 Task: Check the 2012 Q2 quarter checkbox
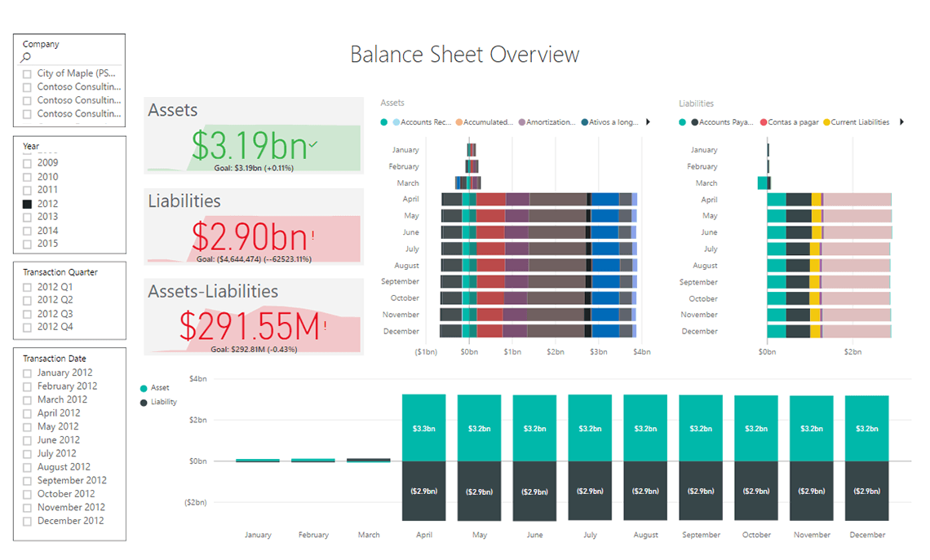point(27,301)
